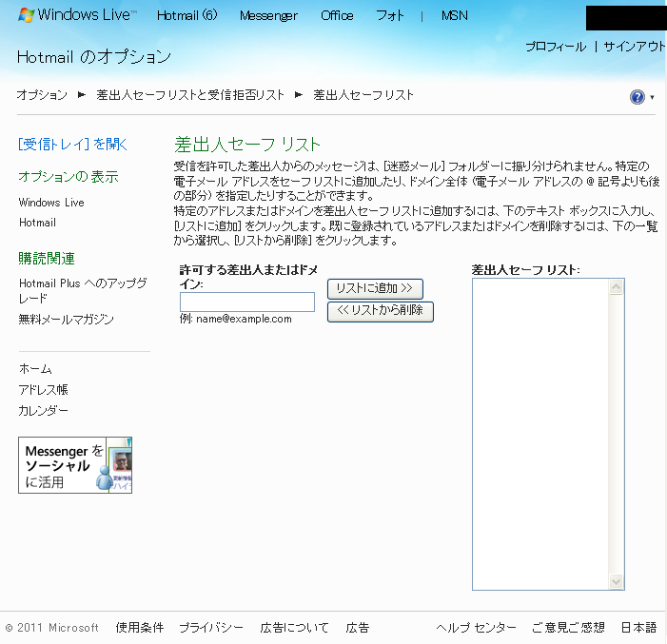Open プライバシー footer link
The width and height of the screenshot is (667, 644).
click(x=211, y=628)
